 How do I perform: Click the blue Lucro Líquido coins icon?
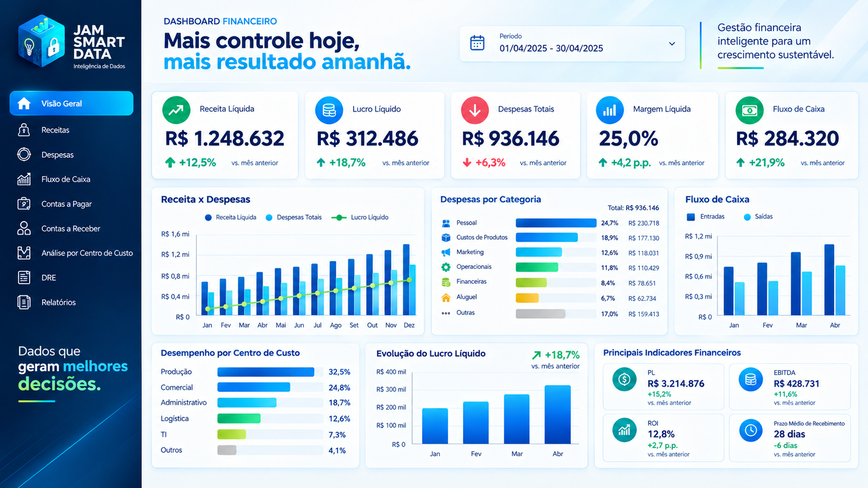(329, 110)
